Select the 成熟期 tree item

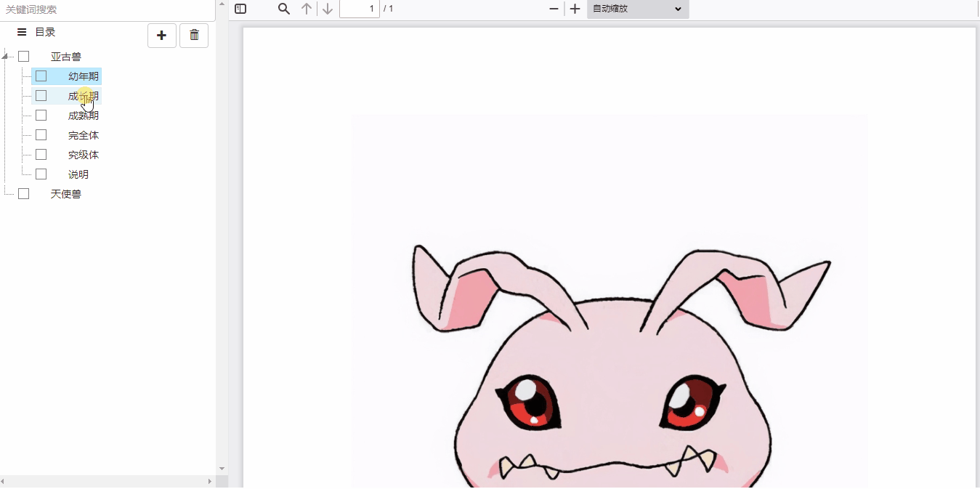84,116
